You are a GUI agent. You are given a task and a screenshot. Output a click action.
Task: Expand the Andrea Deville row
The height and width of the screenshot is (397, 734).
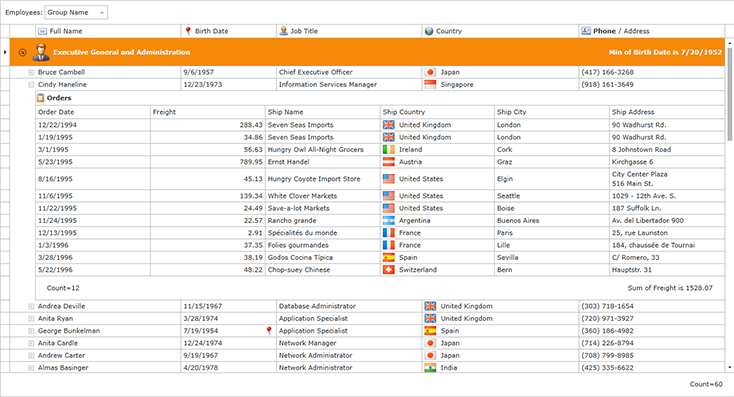click(x=31, y=306)
